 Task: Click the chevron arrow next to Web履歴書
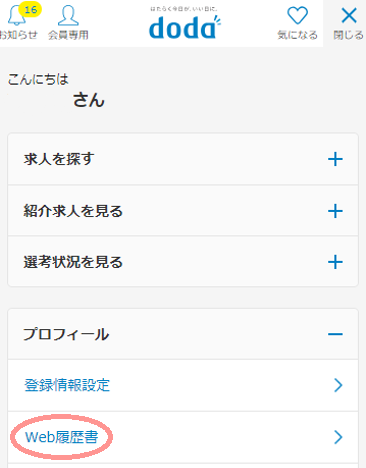tap(338, 437)
